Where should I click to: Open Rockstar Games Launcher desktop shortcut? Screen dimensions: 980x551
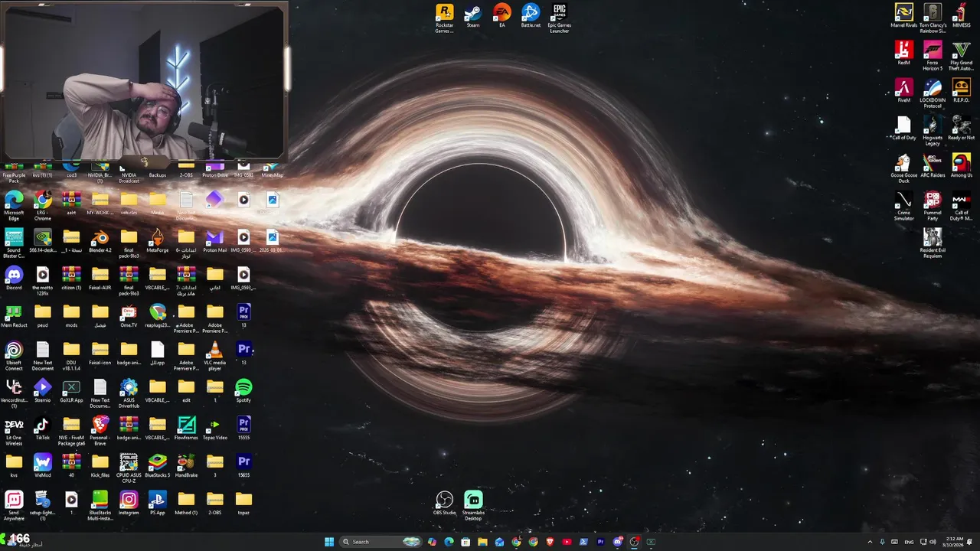tap(444, 18)
